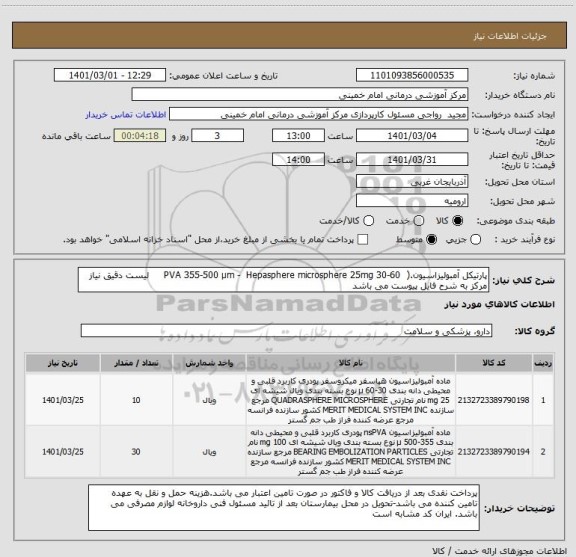Click the کد کالا column header
The height and width of the screenshot is (557, 576).
[494, 363]
